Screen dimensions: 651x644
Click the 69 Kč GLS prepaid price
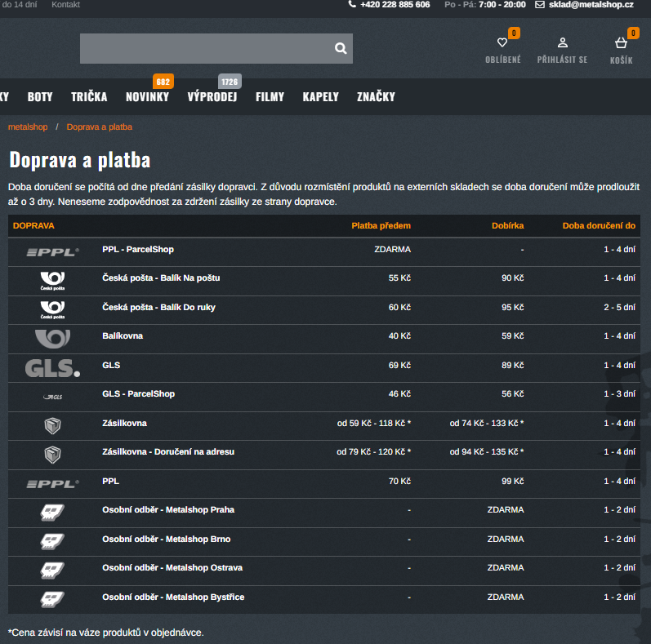pos(399,365)
